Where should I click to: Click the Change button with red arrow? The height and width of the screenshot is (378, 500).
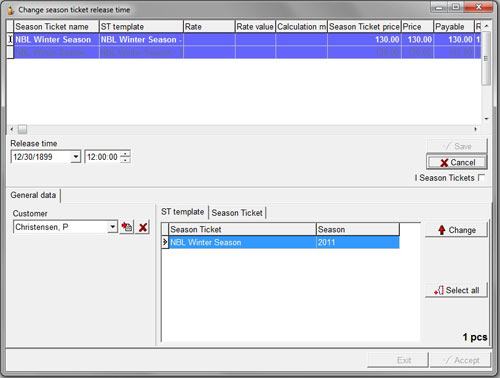coord(456,230)
